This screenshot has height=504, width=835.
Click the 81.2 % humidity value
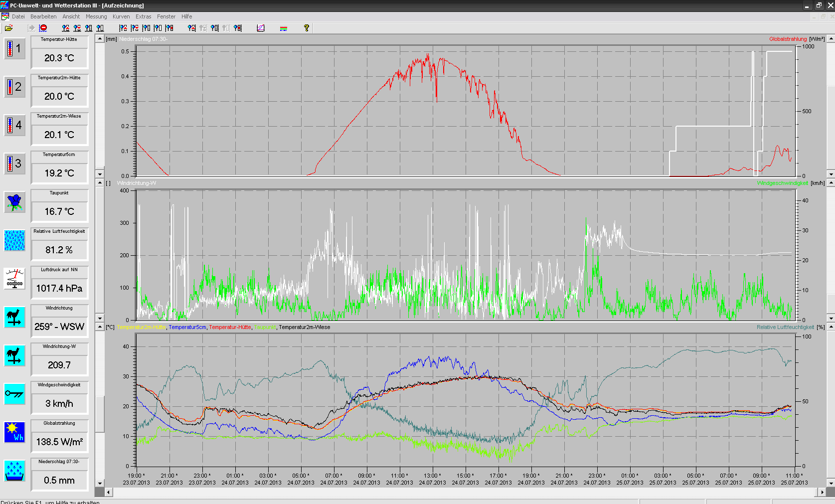click(x=59, y=250)
